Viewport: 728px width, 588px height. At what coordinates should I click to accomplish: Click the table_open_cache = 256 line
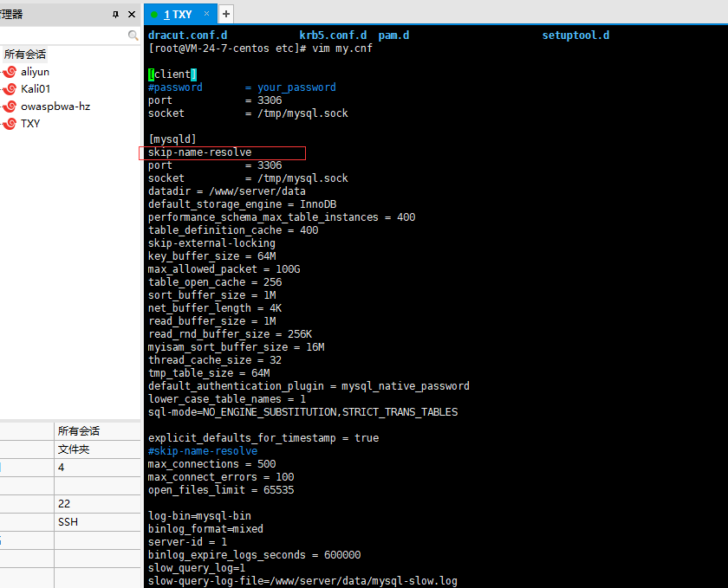[x=215, y=282]
